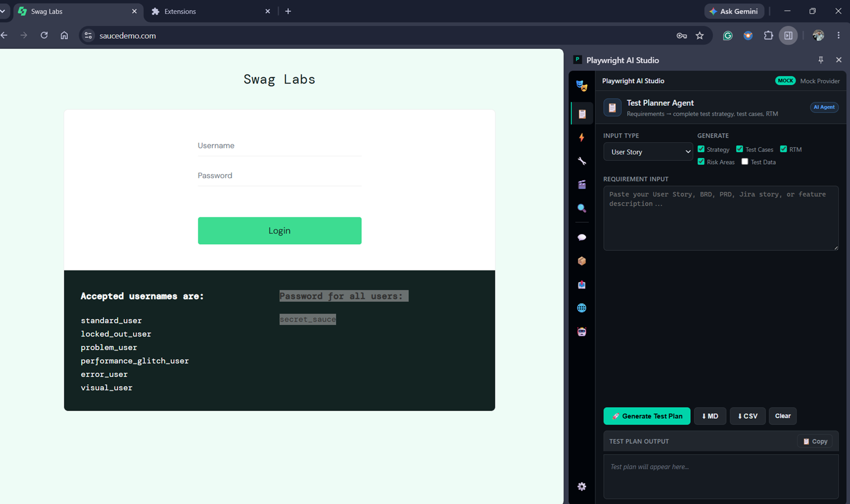Image resolution: width=850 pixels, height=504 pixels.
Task: Switch to the Extensions browser tab
Action: click(210, 11)
